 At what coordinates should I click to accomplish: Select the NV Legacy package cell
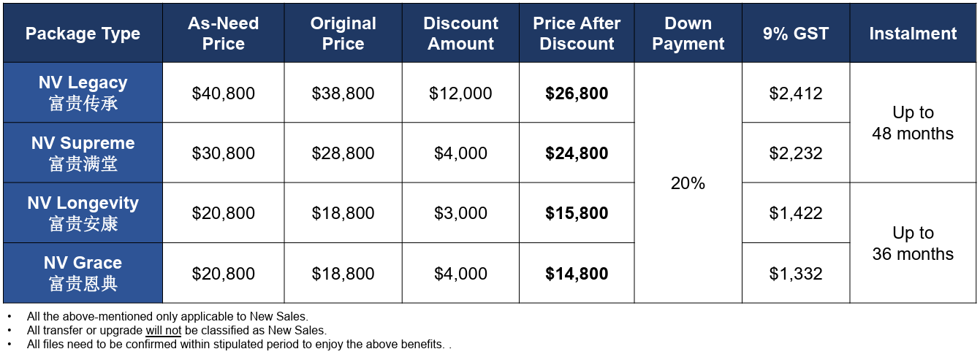(x=83, y=93)
